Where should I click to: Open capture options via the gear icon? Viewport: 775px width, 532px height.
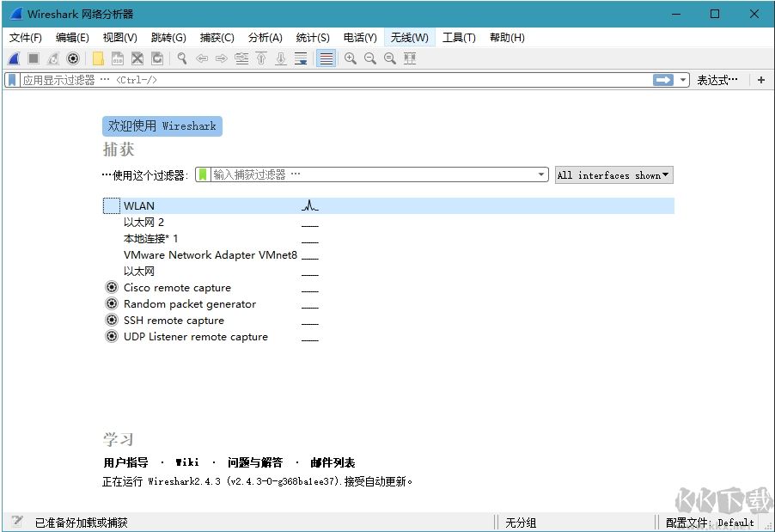pos(73,58)
